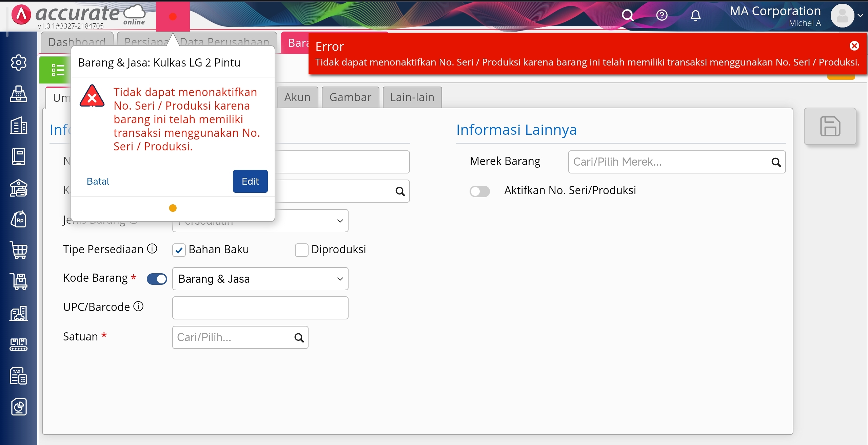The image size is (868, 445).
Task: Open the user account menu chevron
Action: [860, 15]
